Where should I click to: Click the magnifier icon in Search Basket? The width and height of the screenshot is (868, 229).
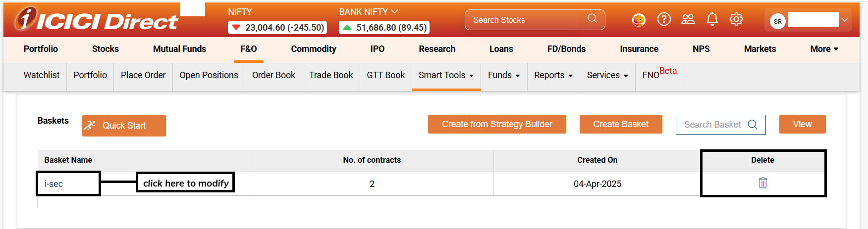pos(753,125)
